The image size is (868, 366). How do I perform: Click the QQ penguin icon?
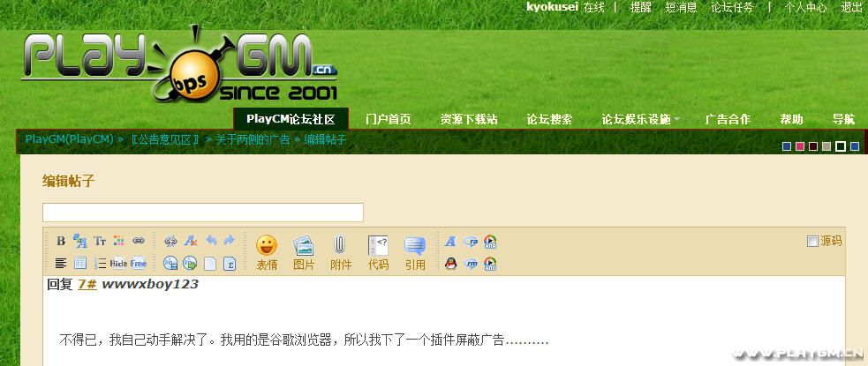point(451,263)
